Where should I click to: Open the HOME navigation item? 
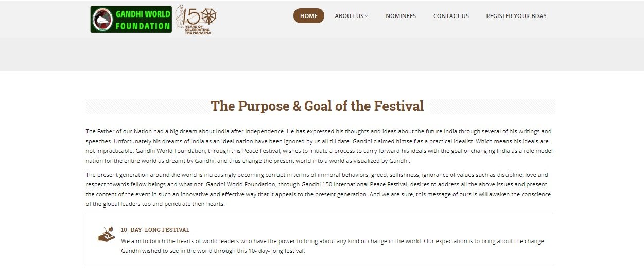pyautogui.click(x=309, y=16)
